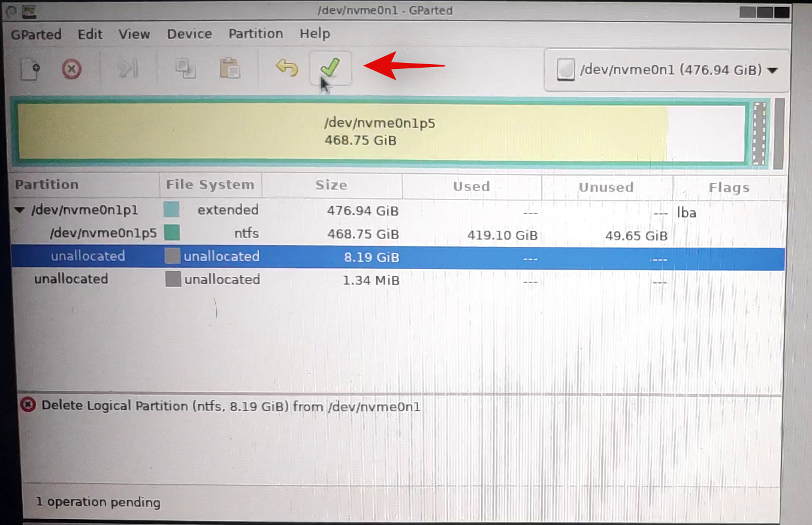Sort by Flags column header
This screenshot has width=812, height=525.
(729, 188)
